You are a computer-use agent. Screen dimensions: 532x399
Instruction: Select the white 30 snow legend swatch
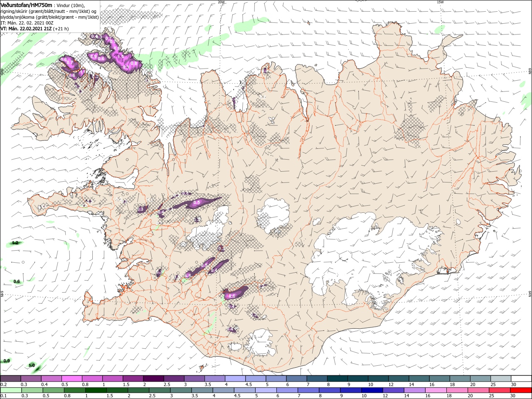[521, 379]
